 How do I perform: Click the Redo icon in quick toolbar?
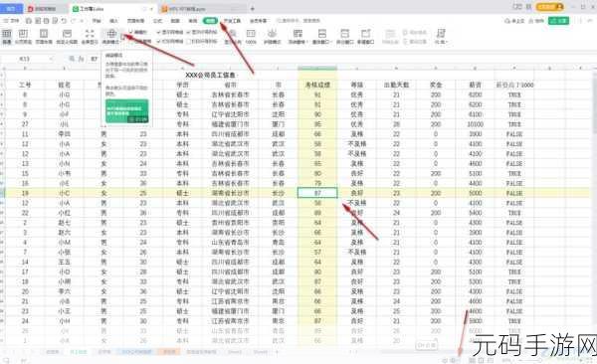73,21
